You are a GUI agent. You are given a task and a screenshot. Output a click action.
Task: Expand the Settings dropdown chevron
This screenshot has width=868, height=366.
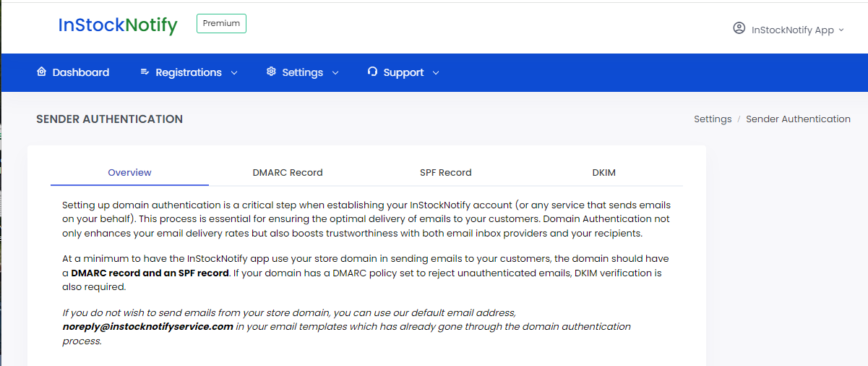pyautogui.click(x=335, y=73)
